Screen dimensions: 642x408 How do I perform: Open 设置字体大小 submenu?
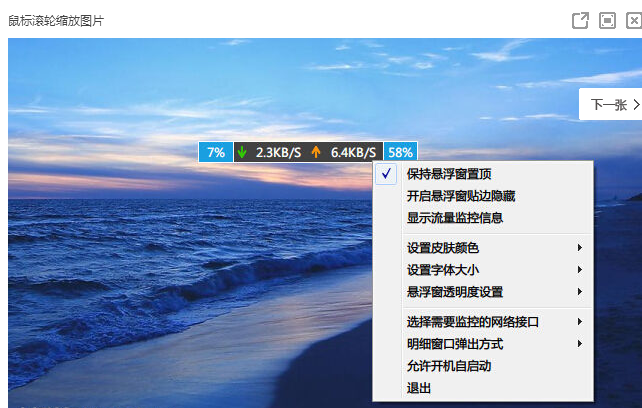click(483, 270)
